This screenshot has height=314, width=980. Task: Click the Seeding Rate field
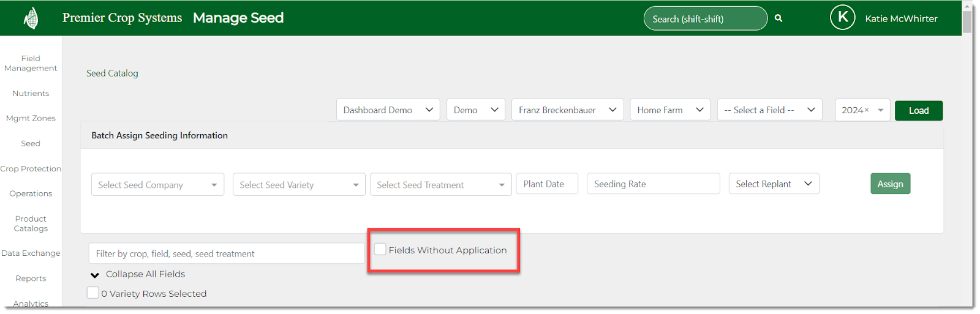(x=653, y=184)
